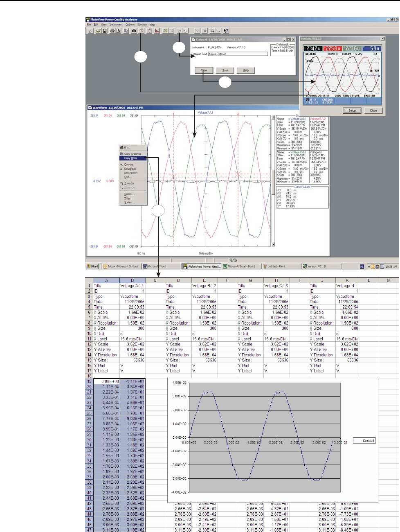Viewport: 400px width, 532px height.
Task: Open the Instrument menu
Action: click(x=116, y=25)
